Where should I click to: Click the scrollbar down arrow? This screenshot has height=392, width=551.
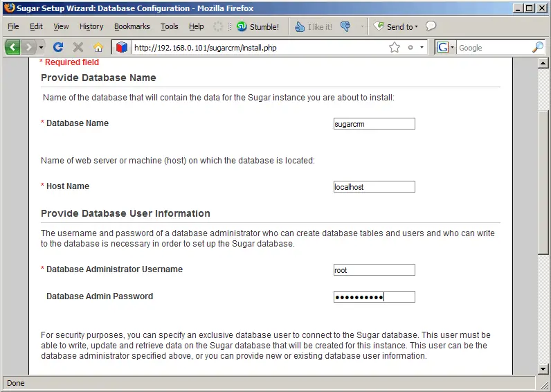[543, 369]
